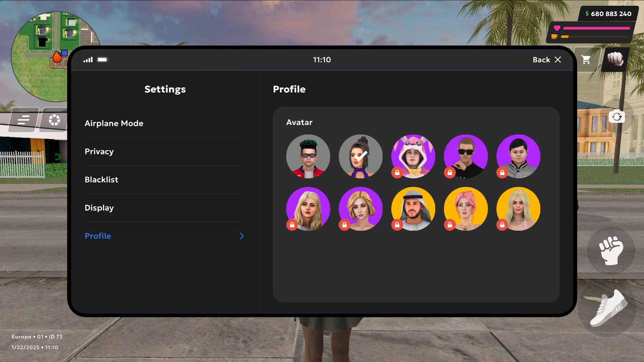Tap the punch fist action button
This screenshot has width=644, height=362.
pos(611,251)
